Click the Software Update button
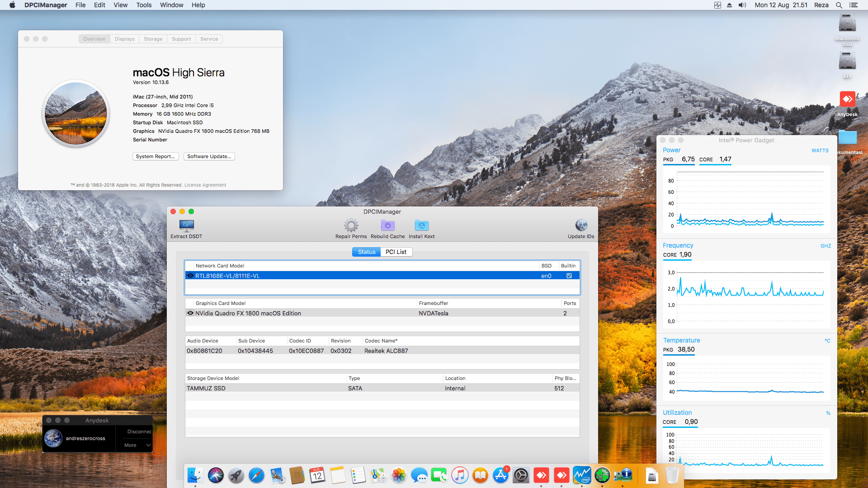 (x=209, y=156)
